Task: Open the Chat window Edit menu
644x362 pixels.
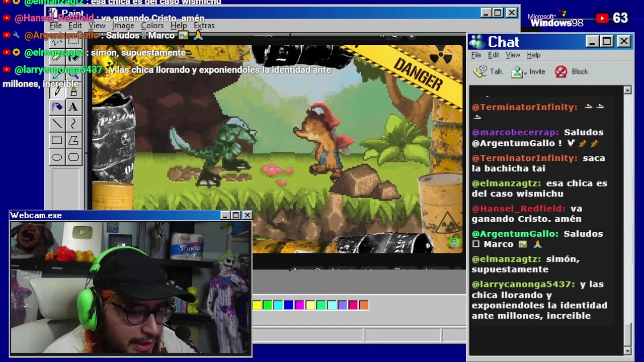Action: [x=494, y=55]
